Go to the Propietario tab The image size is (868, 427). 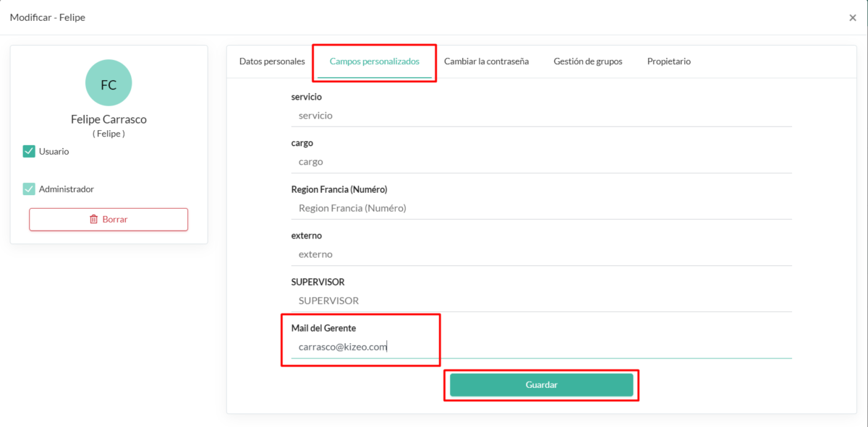(x=669, y=61)
